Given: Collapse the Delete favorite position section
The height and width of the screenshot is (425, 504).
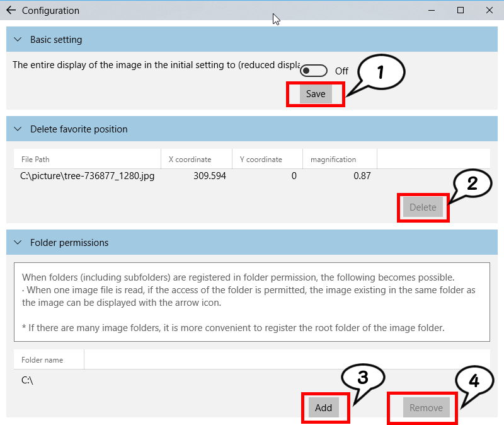Looking at the screenshot, I should point(18,129).
